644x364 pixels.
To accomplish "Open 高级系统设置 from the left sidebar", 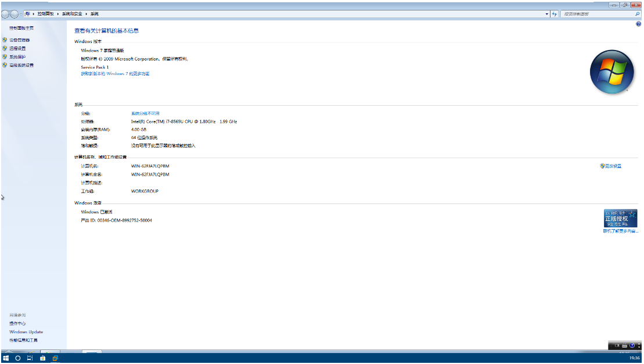I will (x=21, y=65).
